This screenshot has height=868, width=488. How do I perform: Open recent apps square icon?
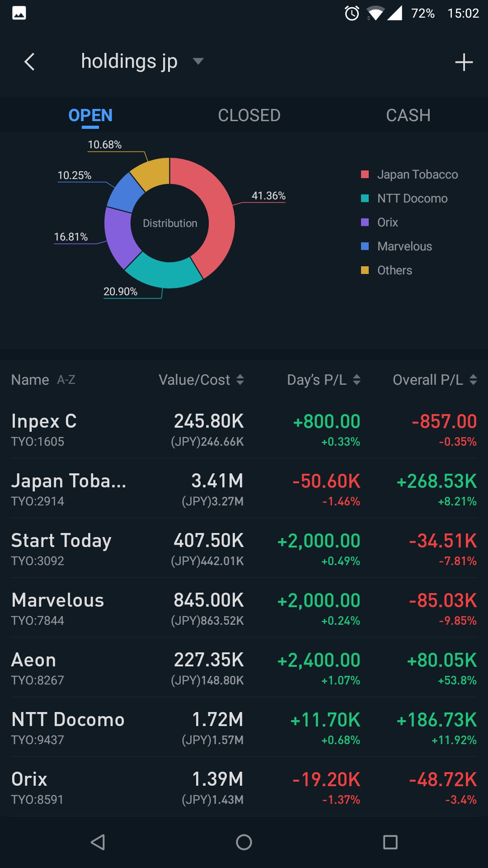click(x=390, y=842)
